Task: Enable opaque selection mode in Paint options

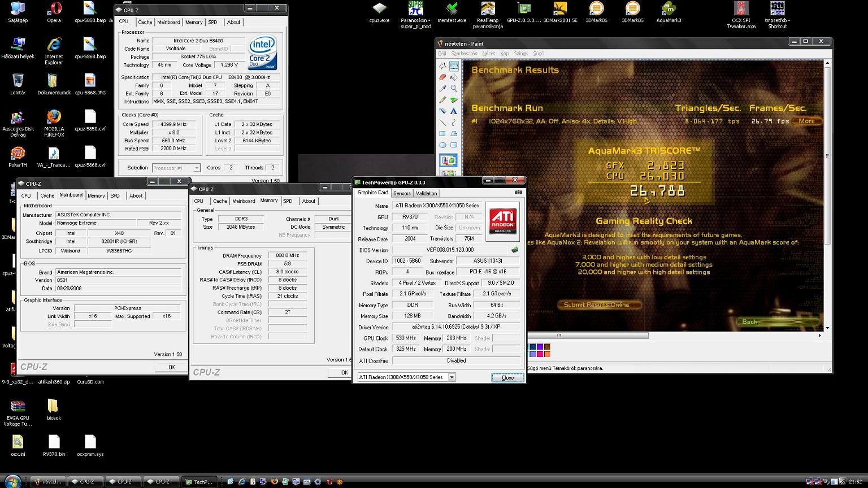Action: [x=448, y=160]
